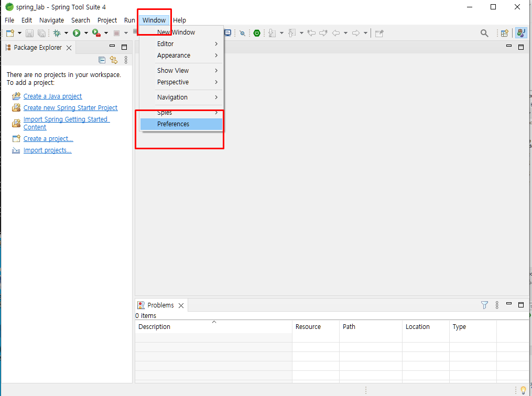Open the Help menu
This screenshot has width=532, height=396.
pos(179,20)
